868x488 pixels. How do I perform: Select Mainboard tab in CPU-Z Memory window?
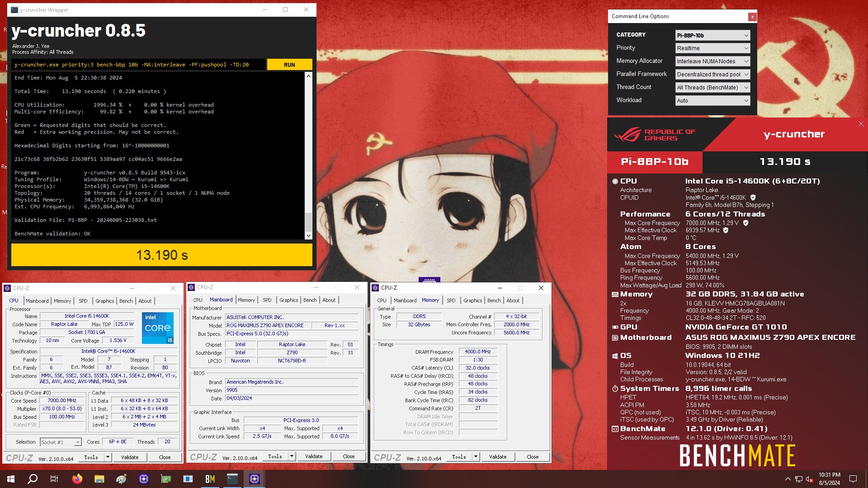405,300
